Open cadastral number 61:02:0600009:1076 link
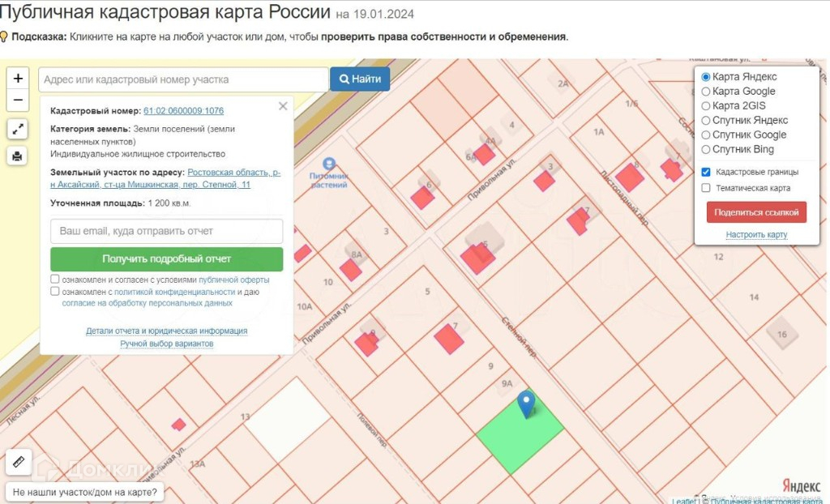The height and width of the screenshot is (504, 830). [184, 111]
